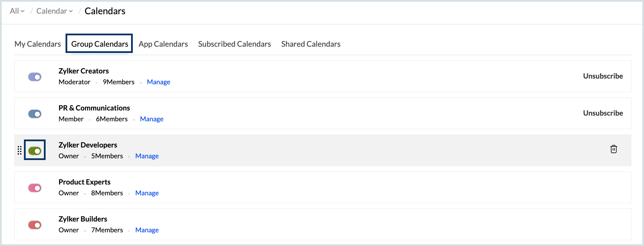Toggle off the Zylker Creators calendar
This screenshot has height=246, width=644.
click(35, 77)
